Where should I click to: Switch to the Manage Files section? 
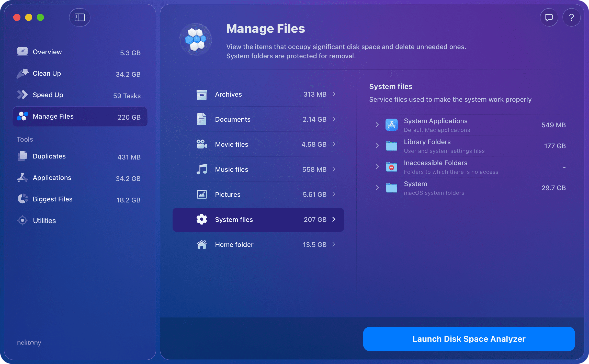[53, 116]
